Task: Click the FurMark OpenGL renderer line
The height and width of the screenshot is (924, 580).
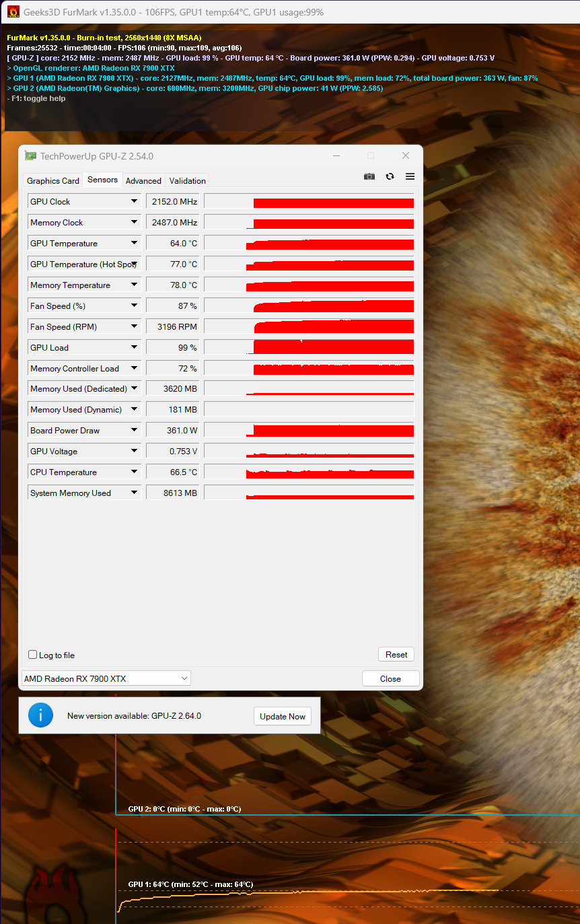Action: coord(91,68)
